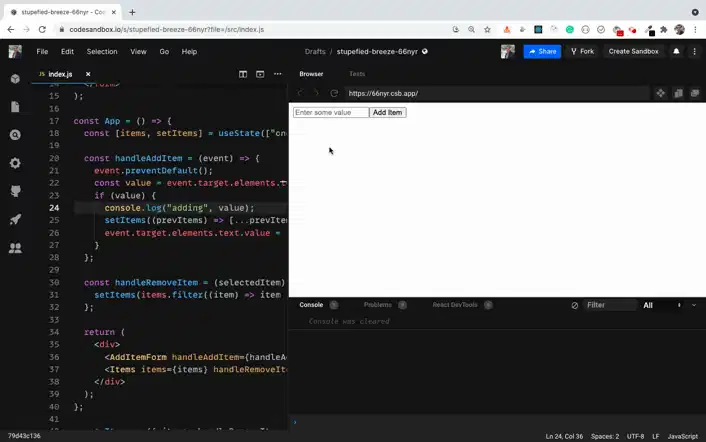706x442 pixels.
Task: Close the index.js editor tab
Action: [x=88, y=74]
